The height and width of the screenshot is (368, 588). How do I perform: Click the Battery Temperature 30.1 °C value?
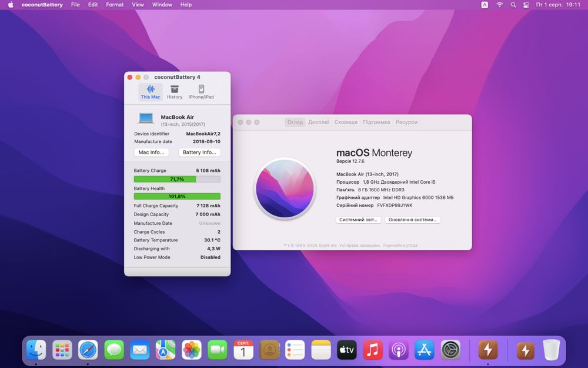(212, 240)
